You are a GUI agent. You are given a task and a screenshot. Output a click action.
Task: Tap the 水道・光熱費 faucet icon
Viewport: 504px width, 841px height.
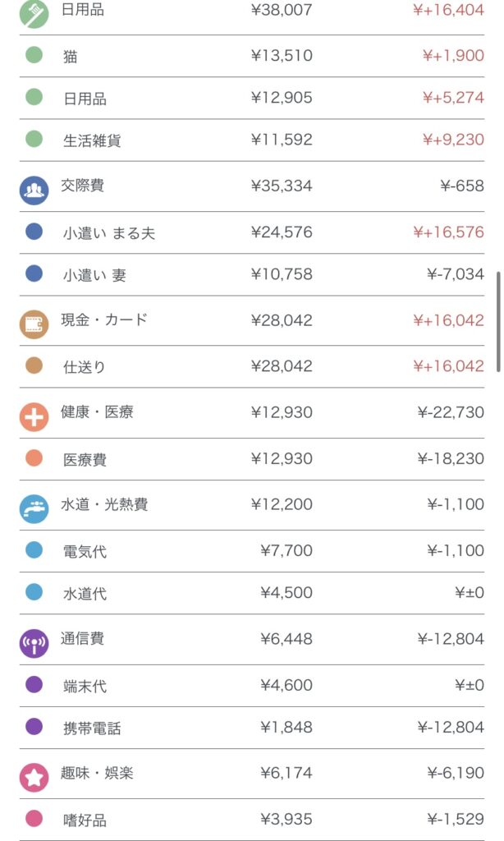34,508
